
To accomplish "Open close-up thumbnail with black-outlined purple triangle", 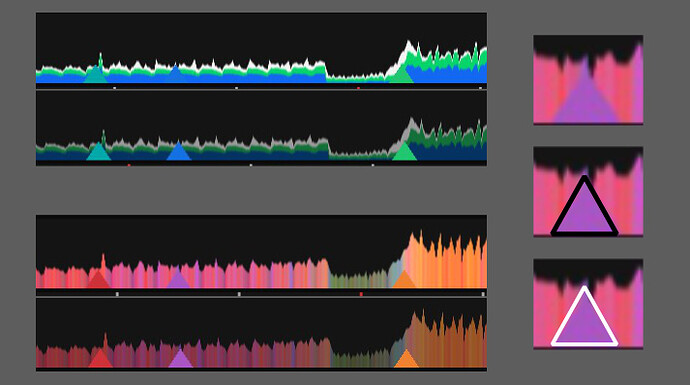I will (588, 192).
